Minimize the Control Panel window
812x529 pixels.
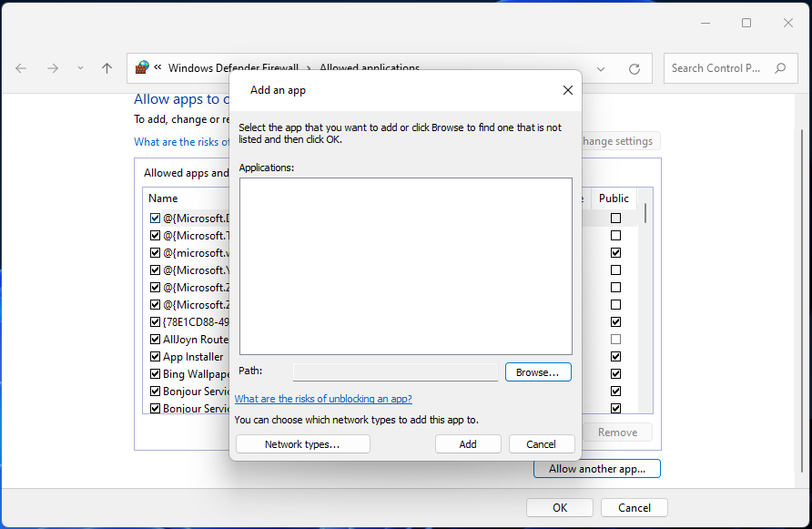(705, 23)
